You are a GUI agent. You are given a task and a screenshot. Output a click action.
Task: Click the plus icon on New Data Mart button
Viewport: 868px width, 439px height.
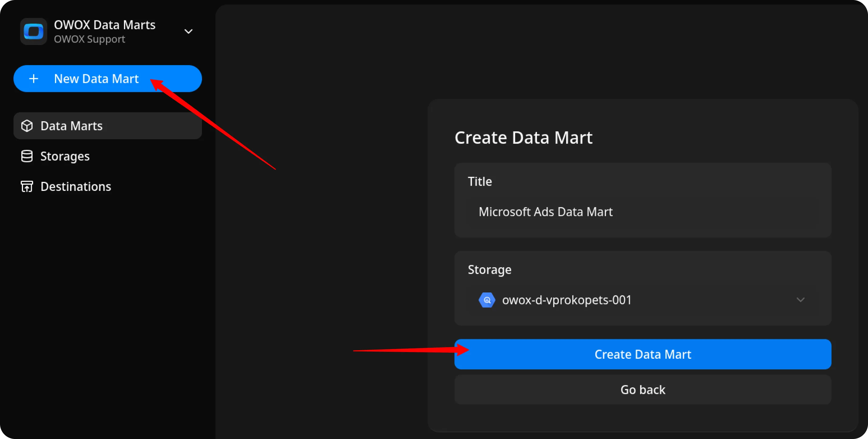pyautogui.click(x=34, y=78)
